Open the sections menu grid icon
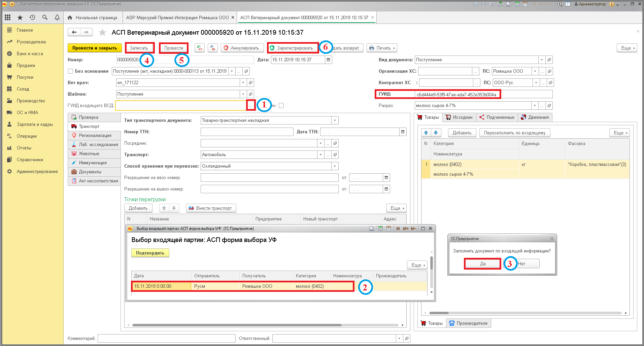644x346 pixels. point(8,18)
